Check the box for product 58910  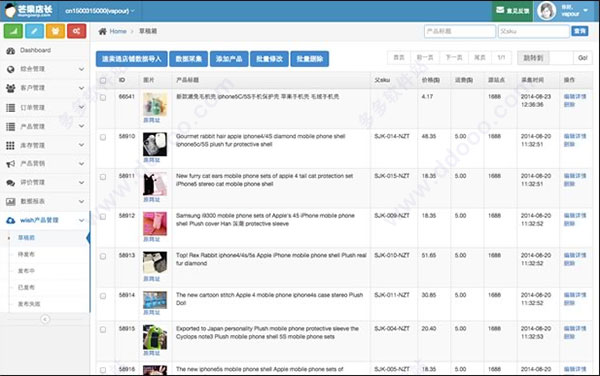(x=103, y=137)
